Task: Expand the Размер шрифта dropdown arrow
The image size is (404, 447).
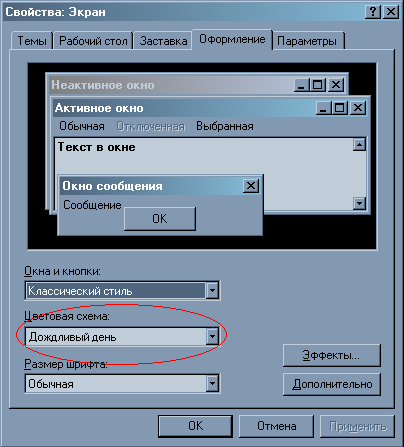Action: coord(212,383)
